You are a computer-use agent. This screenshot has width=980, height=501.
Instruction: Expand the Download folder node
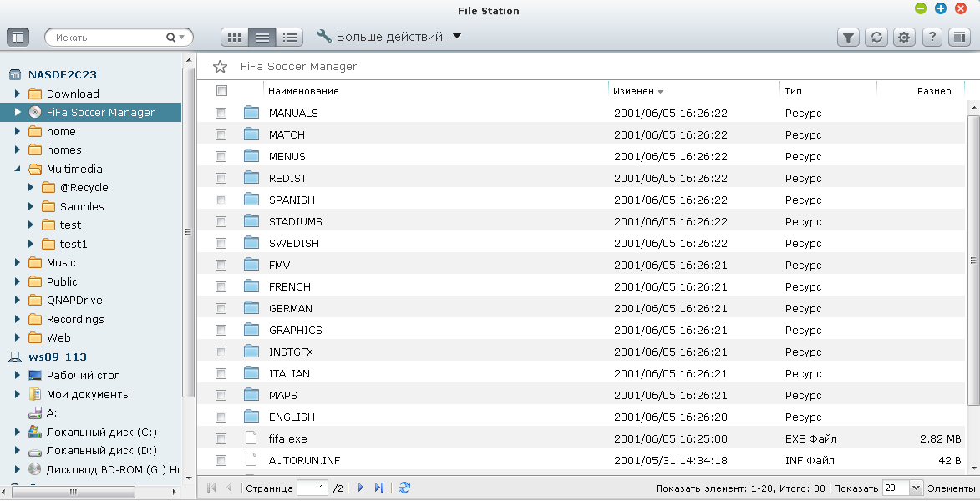pyautogui.click(x=18, y=94)
